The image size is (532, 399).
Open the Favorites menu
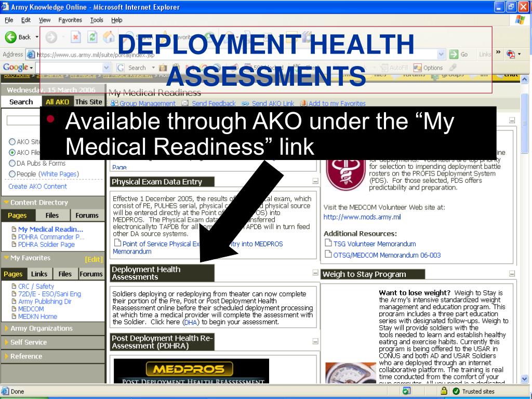[x=70, y=20]
